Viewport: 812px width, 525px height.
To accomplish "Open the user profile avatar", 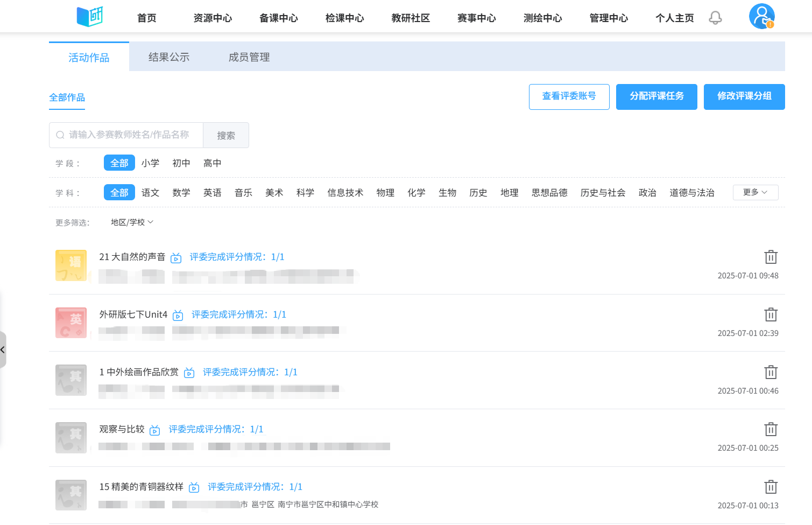I will click(x=761, y=16).
